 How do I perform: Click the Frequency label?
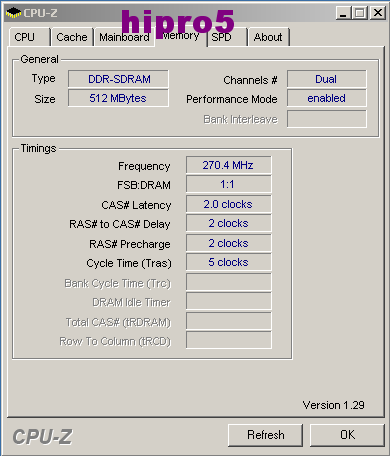144,166
